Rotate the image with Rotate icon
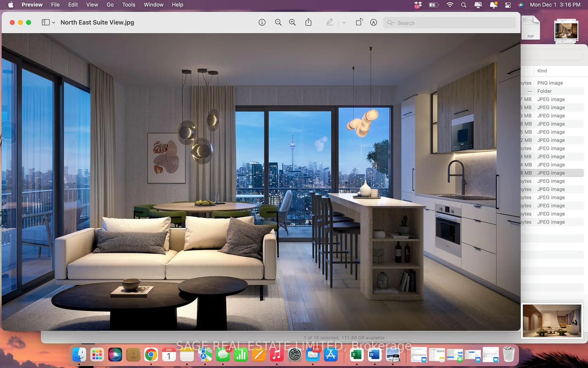The width and height of the screenshot is (588, 368). click(x=359, y=22)
